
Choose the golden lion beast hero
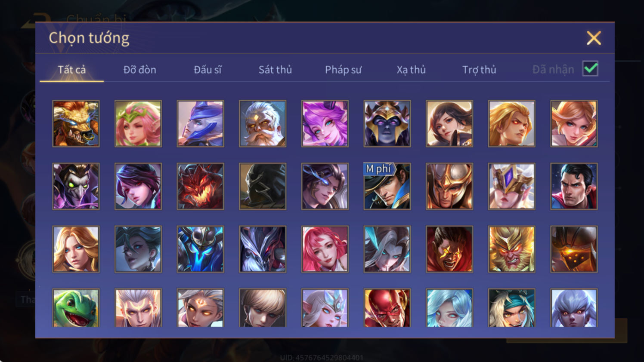coord(76,124)
